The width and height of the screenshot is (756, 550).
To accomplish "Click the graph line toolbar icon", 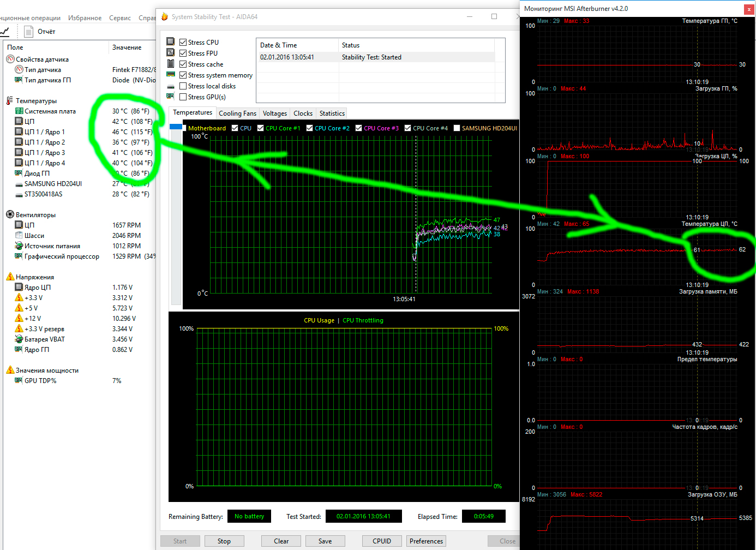I will (5, 32).
